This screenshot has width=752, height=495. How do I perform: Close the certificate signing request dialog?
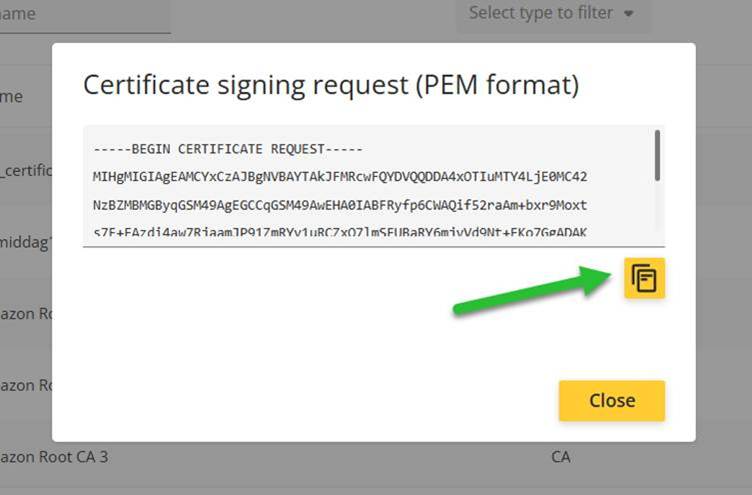(x=611, y=401)
